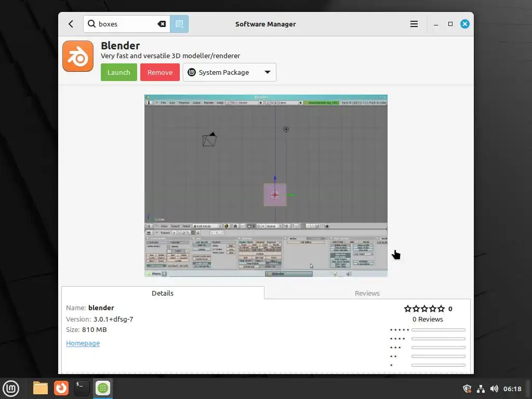The image size is (532, 399).
Task: Open the Files folder in taskbar
Action: (x=41, y=388)
